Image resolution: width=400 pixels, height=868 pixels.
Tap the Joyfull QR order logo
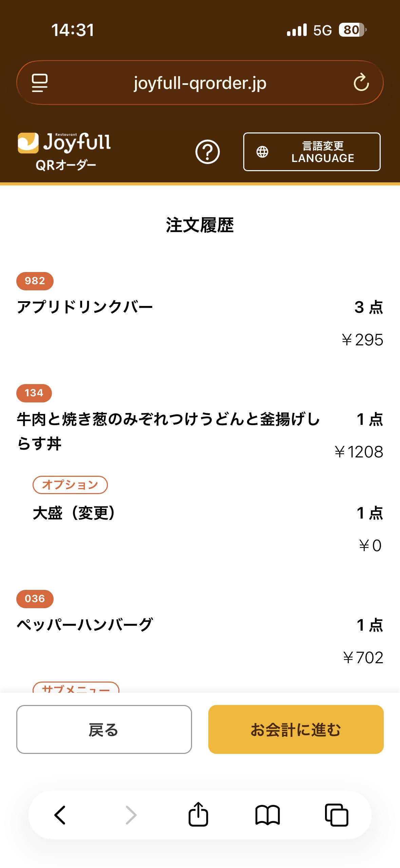(64, 151)
